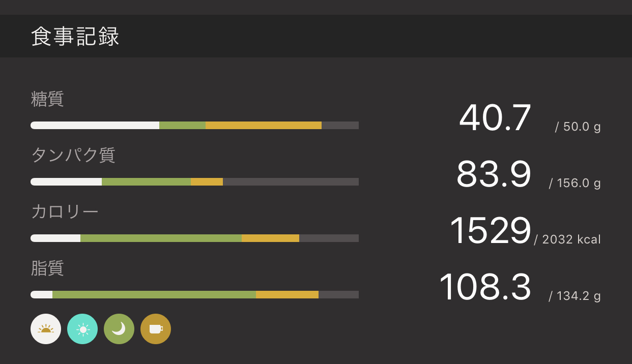The width and height of the screenshot is (632, 364).
Task: Select the タンパク質 nutrient label
Action: coord(73,155)
